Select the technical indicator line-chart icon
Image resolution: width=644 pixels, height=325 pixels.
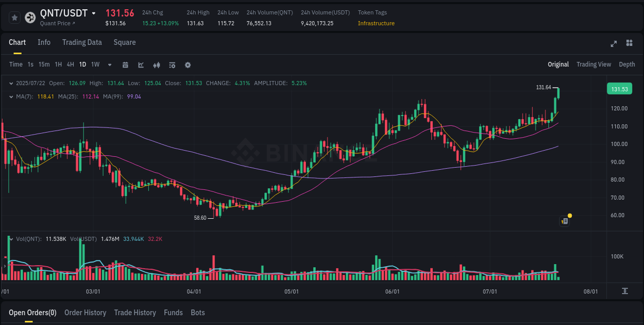click(x=140, y=65)
